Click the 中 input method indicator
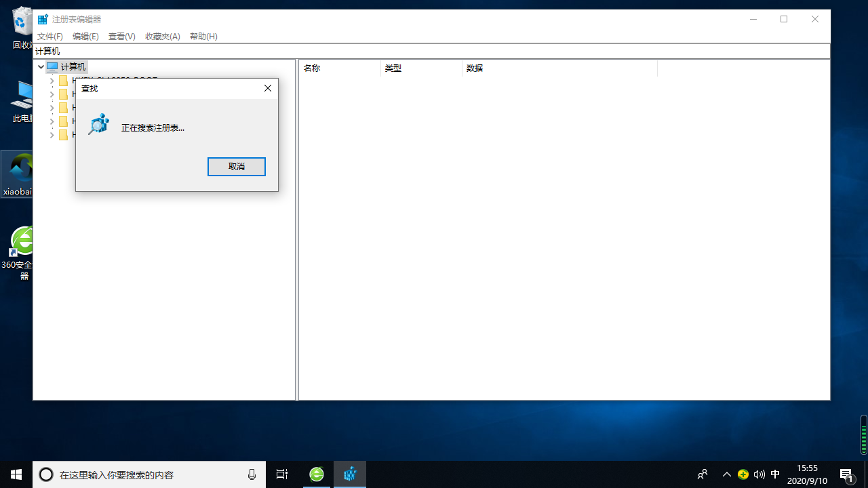The width and height of the screenshot is (868, 488). click(x=775, y=474)
